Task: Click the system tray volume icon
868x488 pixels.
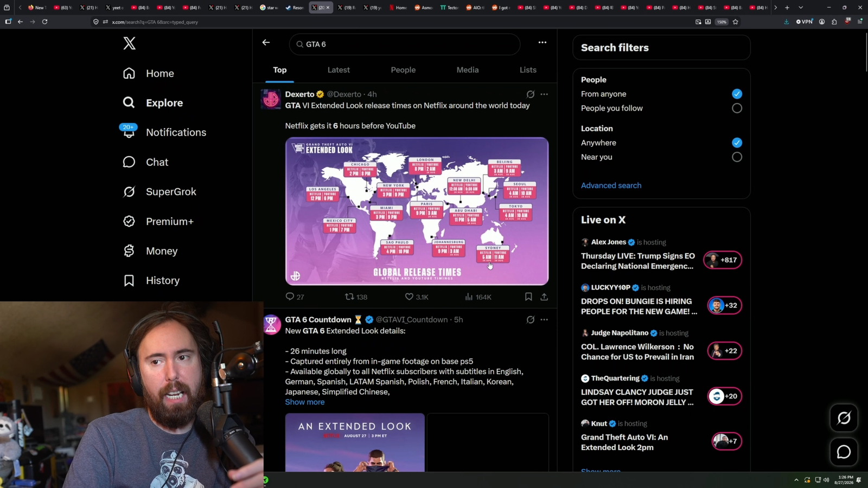Action: pyautogui.click(x=826, y=480)
